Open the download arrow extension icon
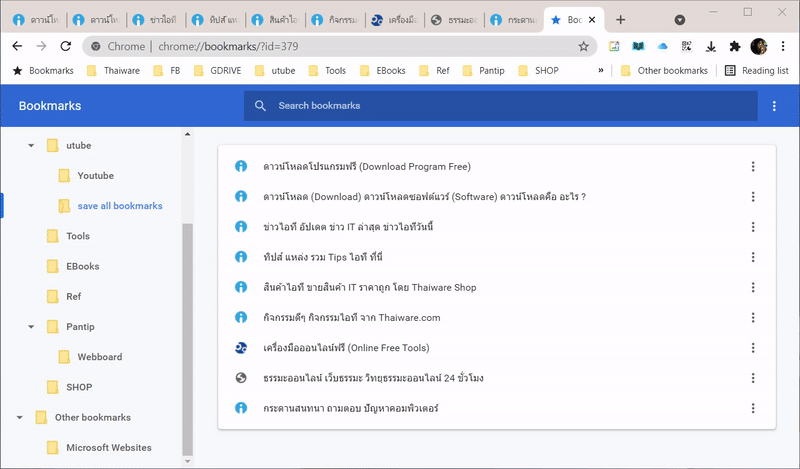This screenshot has height=469, width=800. click(x=711, y=46)
